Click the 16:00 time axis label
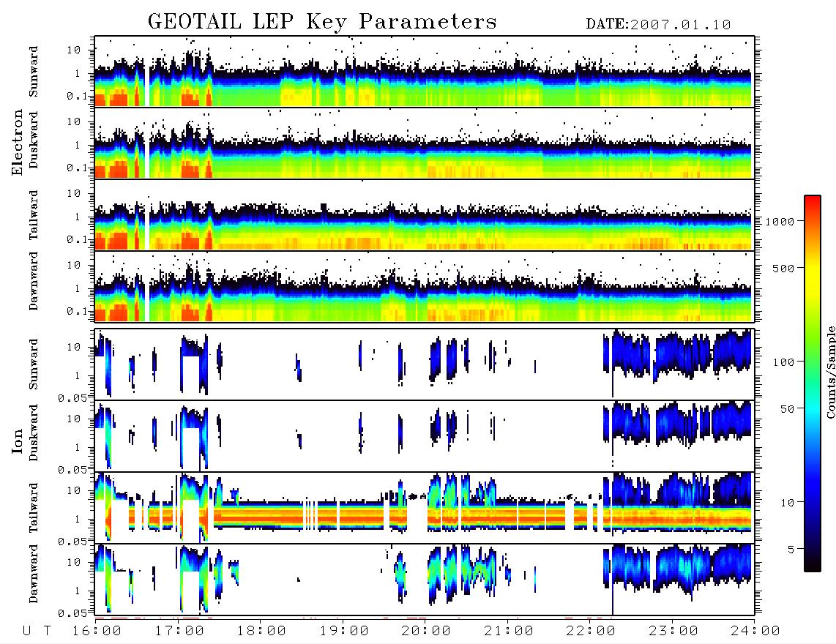The width and height of the screenshot is (836, 644). (x=97, y=631)
